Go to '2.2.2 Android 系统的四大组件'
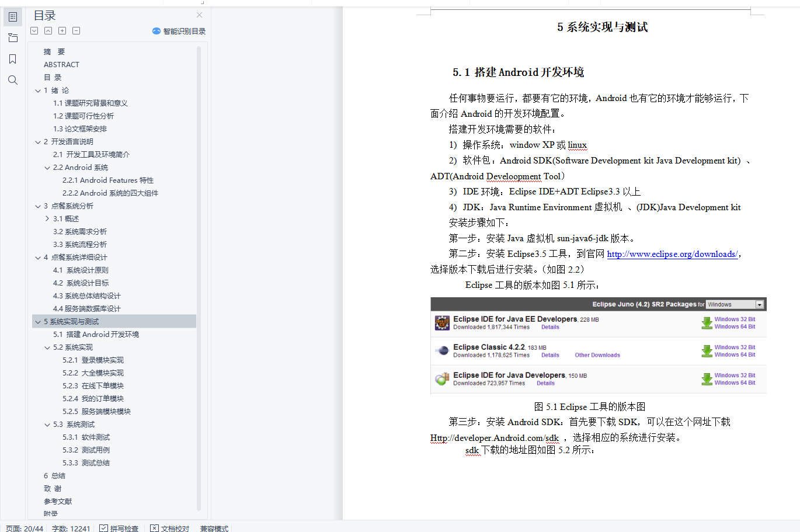Screen dimensions: 800x532 point(110,193)
